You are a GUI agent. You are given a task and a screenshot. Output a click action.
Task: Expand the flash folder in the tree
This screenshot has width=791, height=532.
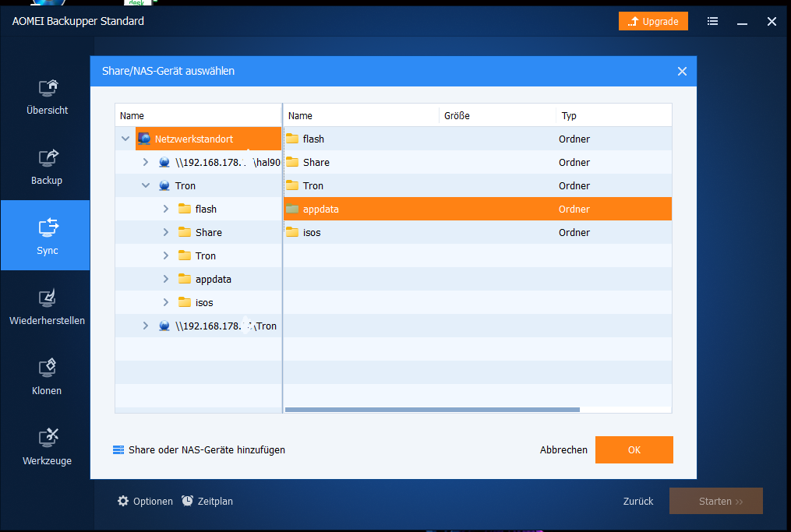tap(166, 209)
